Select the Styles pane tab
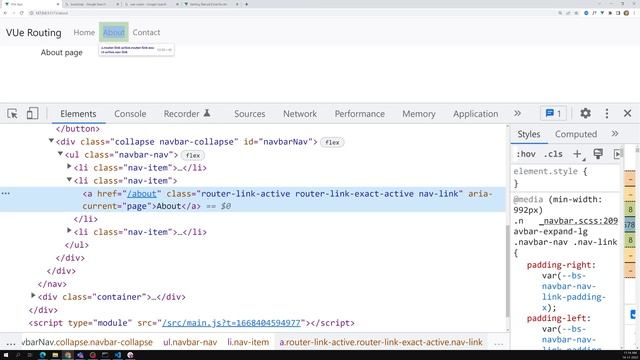The image size is (640, 360). click(x=529, y=134)
